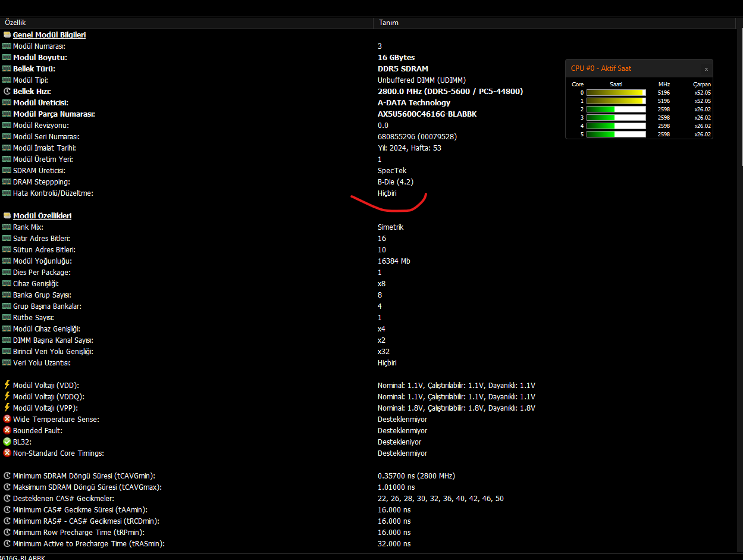Click the chip icon beside SDRAM Üreticisi
This screenshot has height=560, width=743.
click(7, 170)
